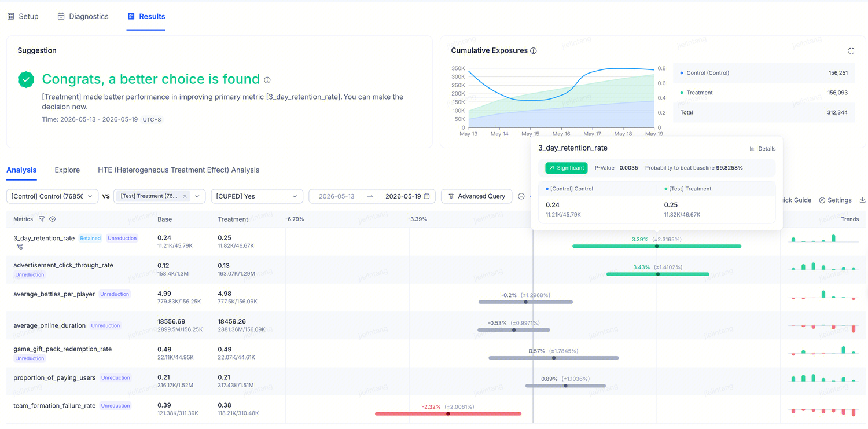Click the start date 2026-05-13 field
Viewport: 868px width, 429px height.
pos(337,196)
